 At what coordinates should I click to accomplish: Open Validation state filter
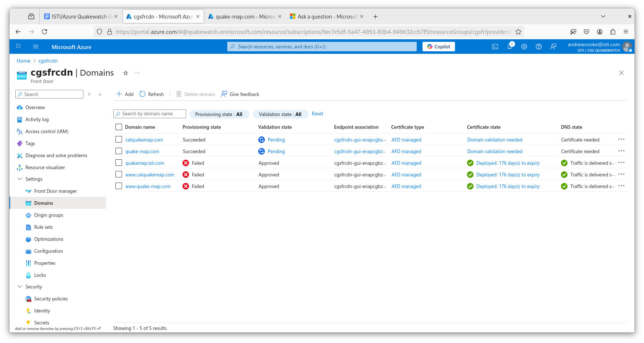[x=280, y=114]
